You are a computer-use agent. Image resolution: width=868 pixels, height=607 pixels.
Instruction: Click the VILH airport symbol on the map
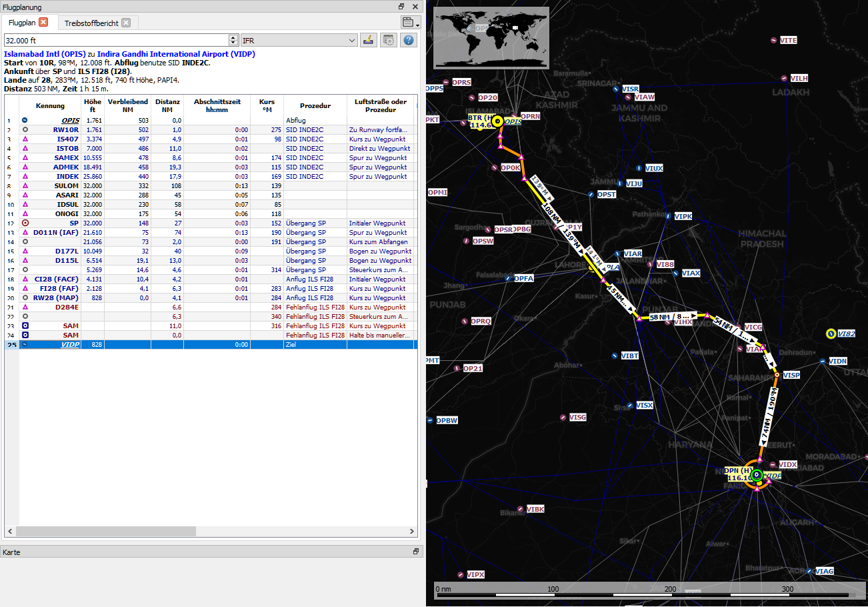pos(785,78)
